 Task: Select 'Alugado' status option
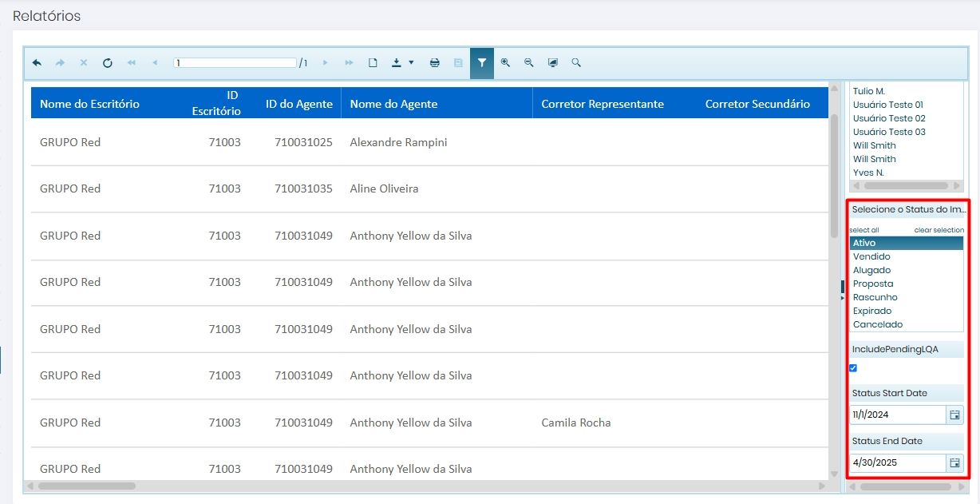(907, 270)
